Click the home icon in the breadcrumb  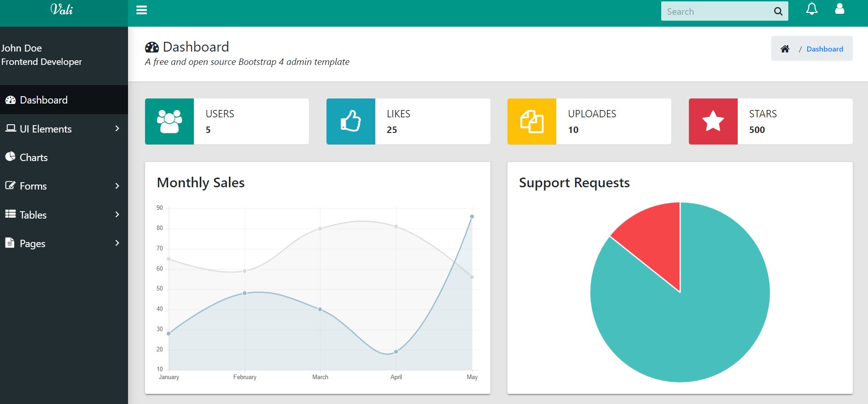(x=785, y=49)
